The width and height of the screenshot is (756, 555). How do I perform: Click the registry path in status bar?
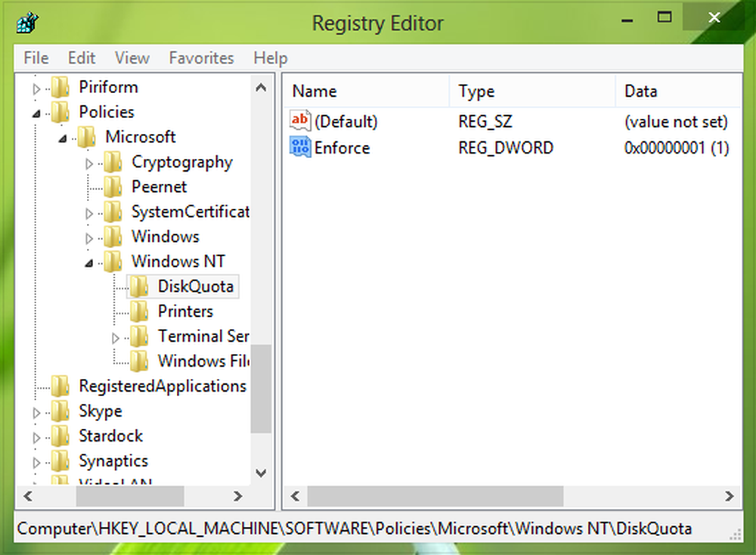(355, 529)
